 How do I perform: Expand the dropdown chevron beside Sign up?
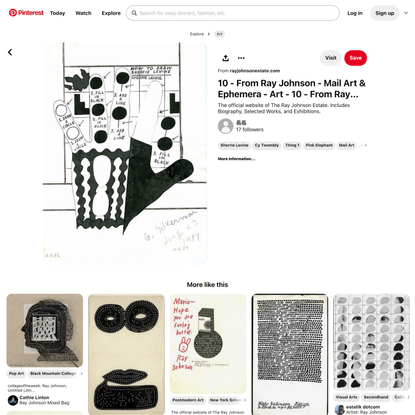pos(406,13)
